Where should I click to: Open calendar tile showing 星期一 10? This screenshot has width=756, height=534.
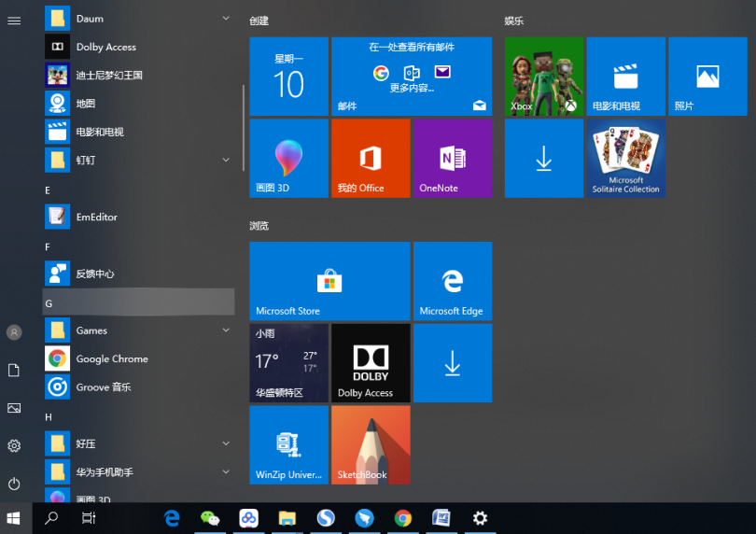point(288,77)
